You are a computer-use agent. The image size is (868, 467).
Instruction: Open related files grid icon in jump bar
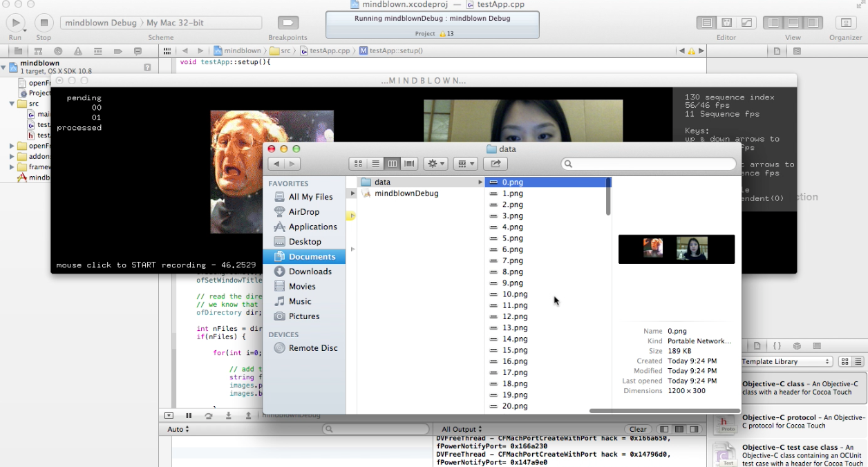(167, 51)
